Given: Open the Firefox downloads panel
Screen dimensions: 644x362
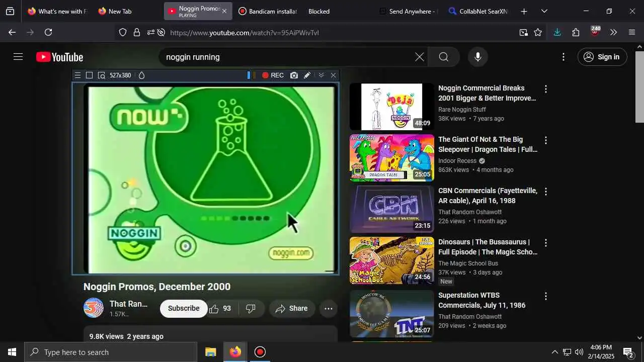Looking at the screenshot, I should 557,32.
